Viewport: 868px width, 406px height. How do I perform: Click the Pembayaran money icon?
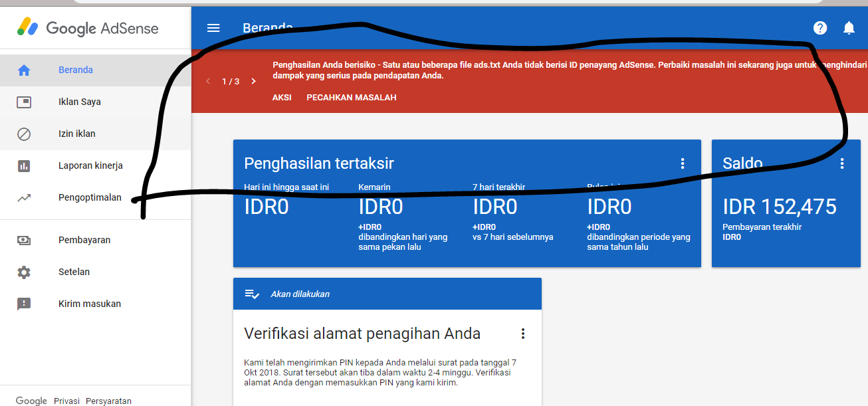(x=24, y=240)
